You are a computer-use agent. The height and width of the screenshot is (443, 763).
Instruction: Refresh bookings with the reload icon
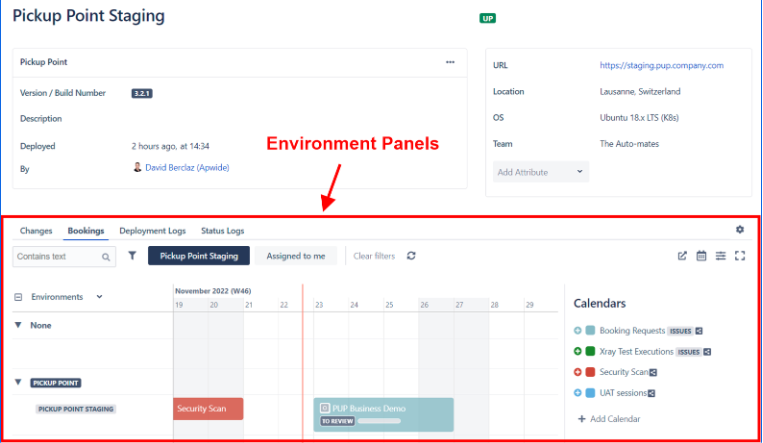click(411, 256)
